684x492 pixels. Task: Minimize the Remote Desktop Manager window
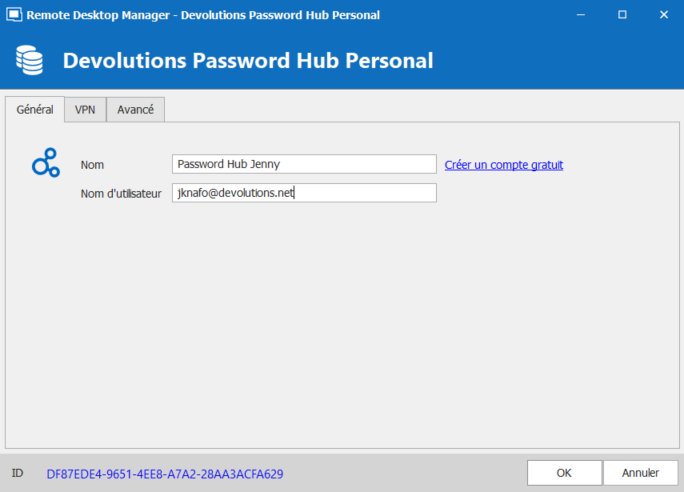580,15
